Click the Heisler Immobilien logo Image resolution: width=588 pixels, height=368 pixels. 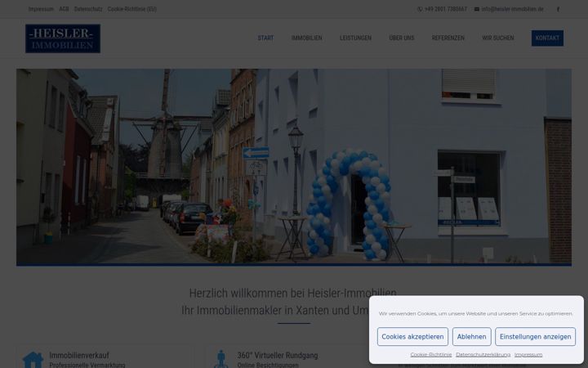[x=63, y=38]
